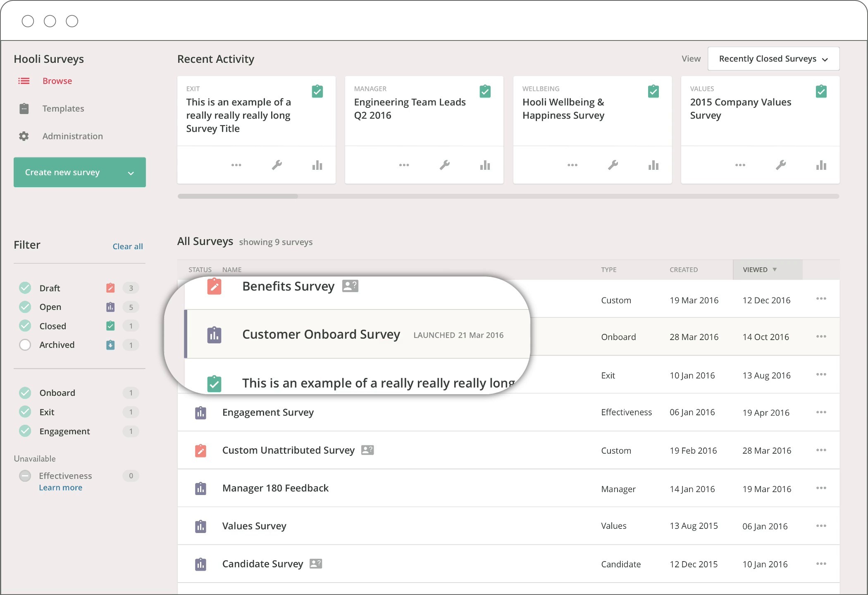Click the Clear all filters link
This screenshot has width=868, height=595.
(128, 246)
